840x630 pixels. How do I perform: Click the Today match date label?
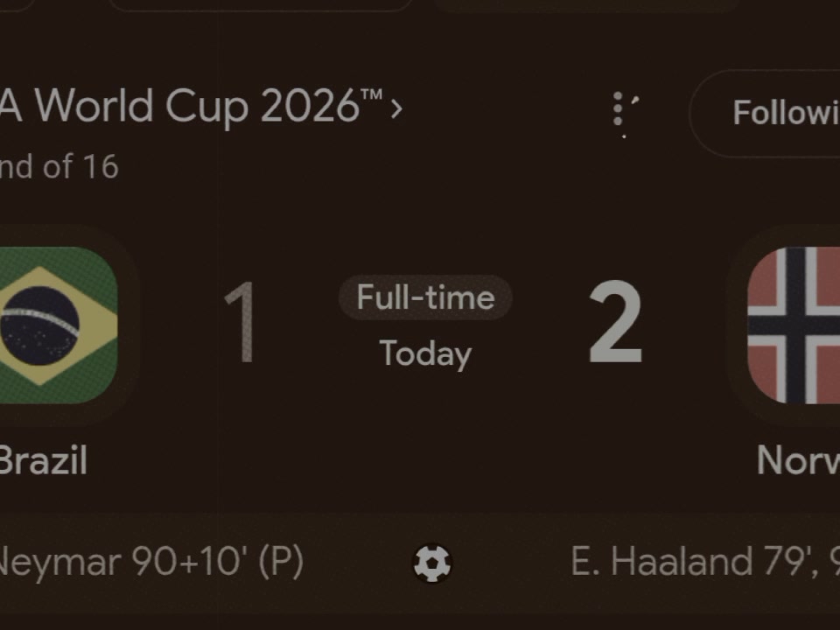pos(425,354)
